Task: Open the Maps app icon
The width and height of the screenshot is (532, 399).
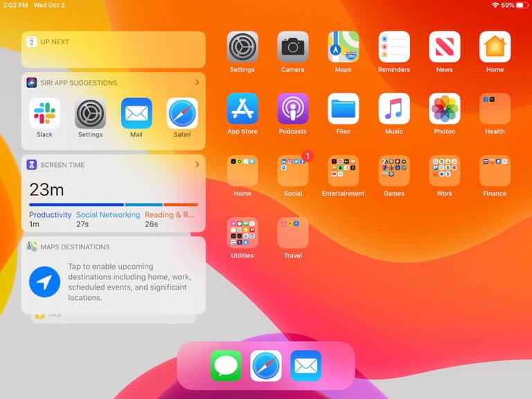Action: tap(343, 47)
